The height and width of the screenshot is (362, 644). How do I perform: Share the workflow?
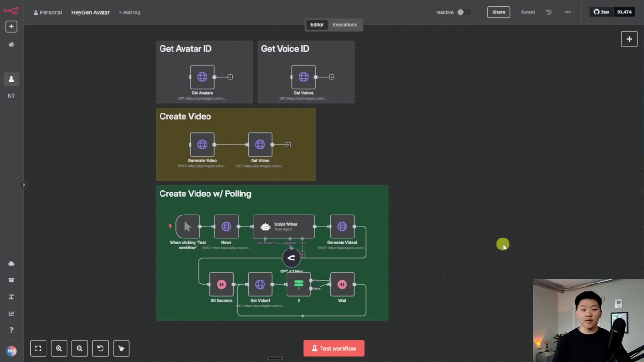coord(498,12)
